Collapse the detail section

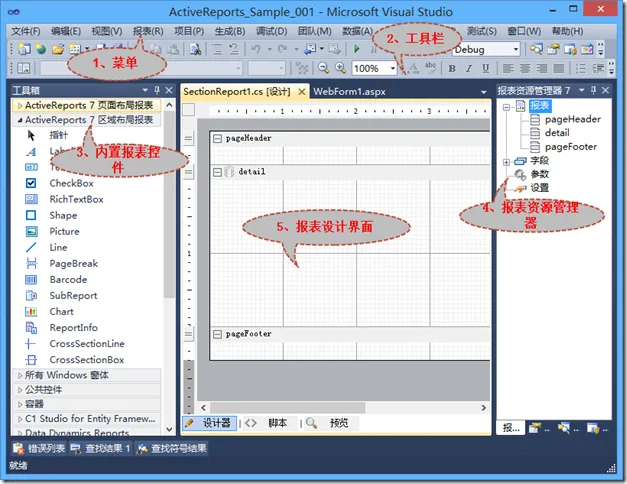point(217,172)
